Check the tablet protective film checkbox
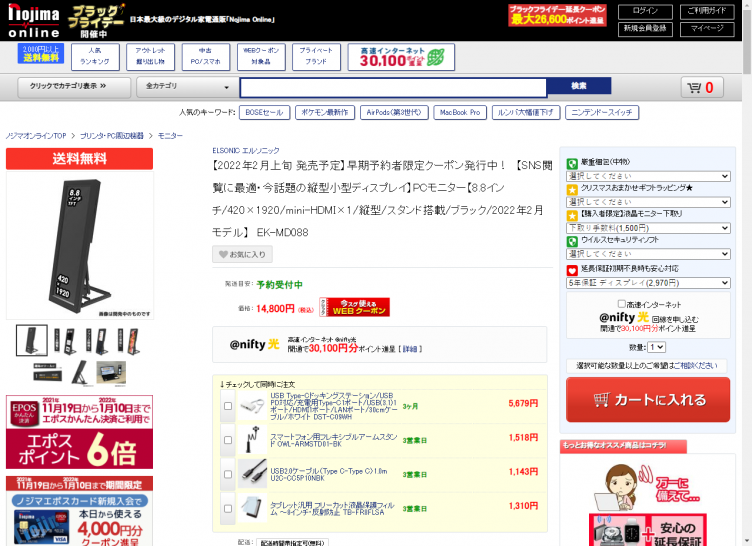The width and height of the screenshot is (752, 546). tap(228, 509)
